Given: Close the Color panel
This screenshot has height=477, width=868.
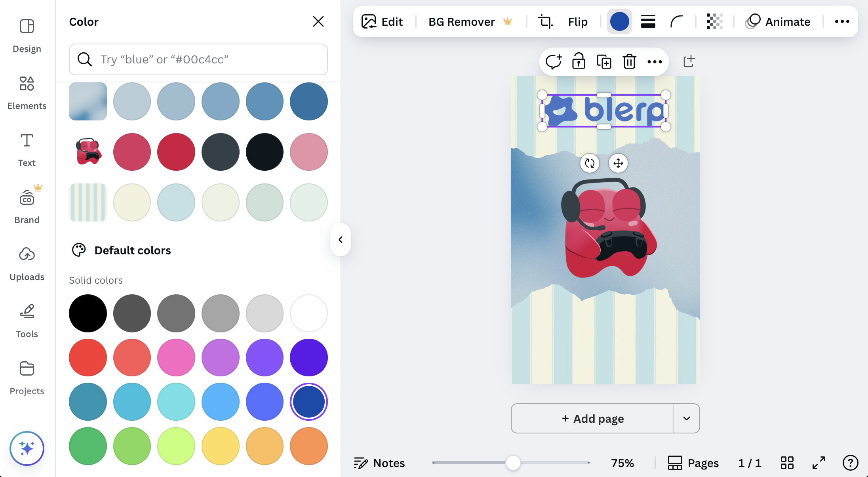Looking at the screenshot, I should pyautogui.click(x=318, y=21).
